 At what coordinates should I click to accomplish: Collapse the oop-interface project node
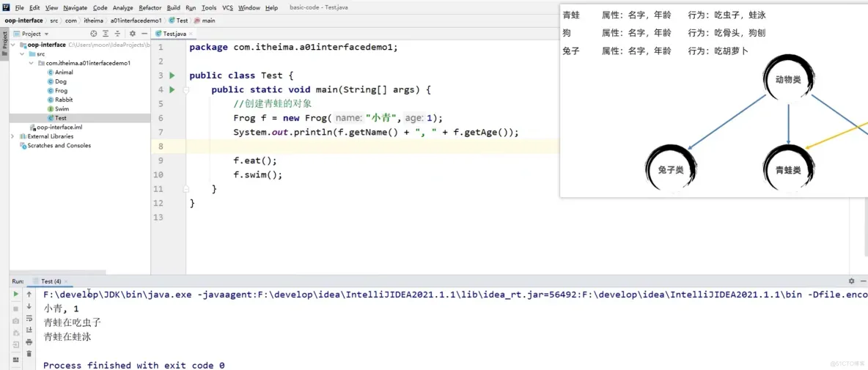pyautogui.click(x=14, y=45)
